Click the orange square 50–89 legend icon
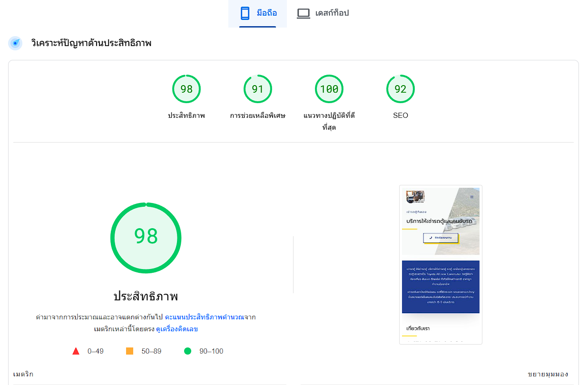This screenshot has width=588, height=385. coord(129,351)
